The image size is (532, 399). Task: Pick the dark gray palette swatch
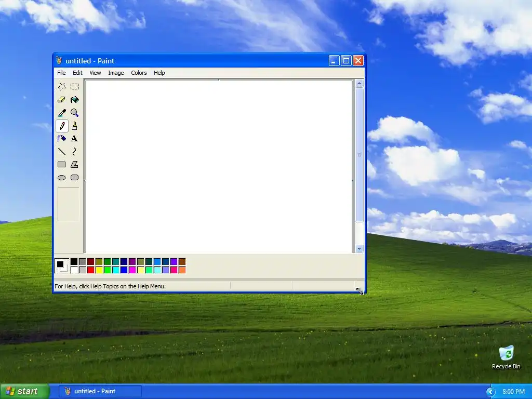click(x=83, y=262)
